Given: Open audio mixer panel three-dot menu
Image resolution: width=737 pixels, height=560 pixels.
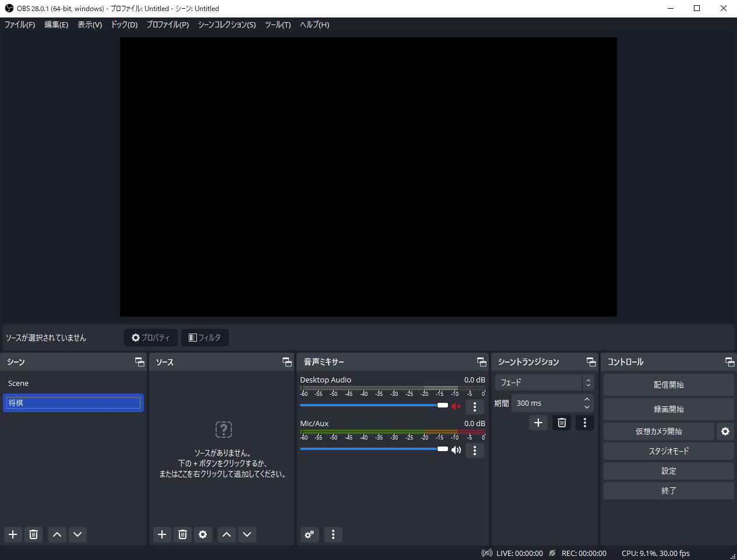Looking at the screenshot, I should click(x=333, y=534).
